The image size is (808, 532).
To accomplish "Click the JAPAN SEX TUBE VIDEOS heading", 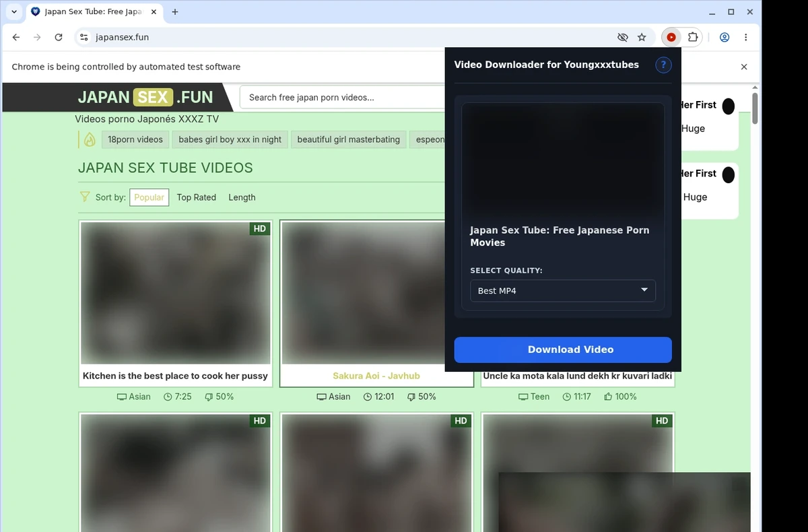I will click(x=166, y=168).
